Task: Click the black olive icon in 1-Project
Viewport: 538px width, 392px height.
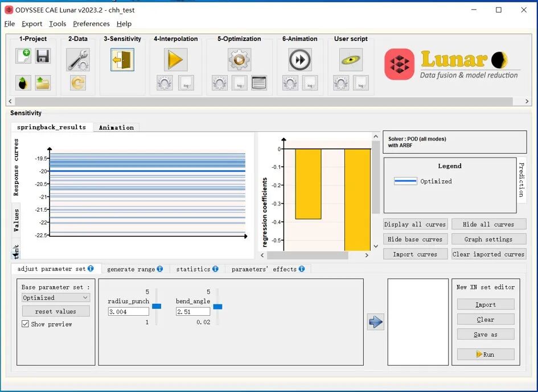Action: pyautogui.click(x=23, y=82)
